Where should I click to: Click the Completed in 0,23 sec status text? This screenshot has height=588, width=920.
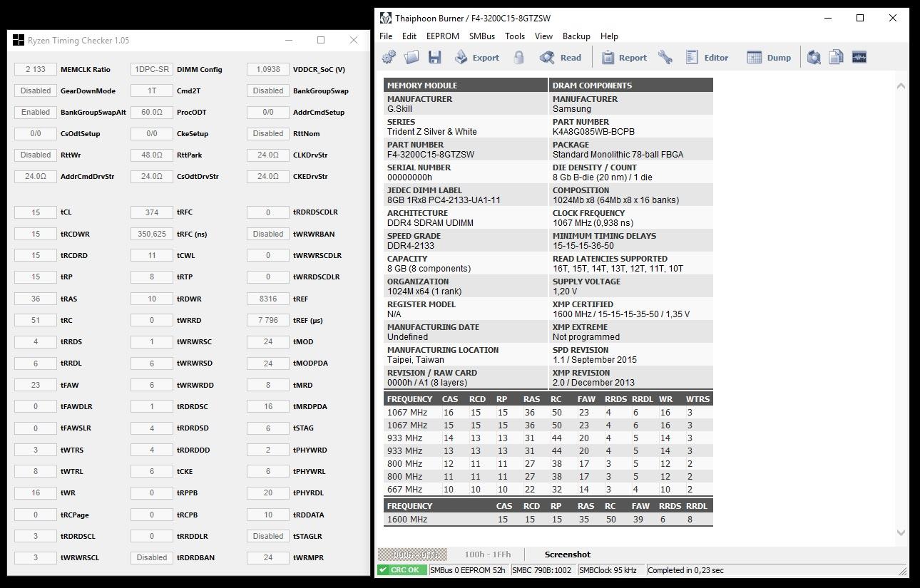pos(685,570)
